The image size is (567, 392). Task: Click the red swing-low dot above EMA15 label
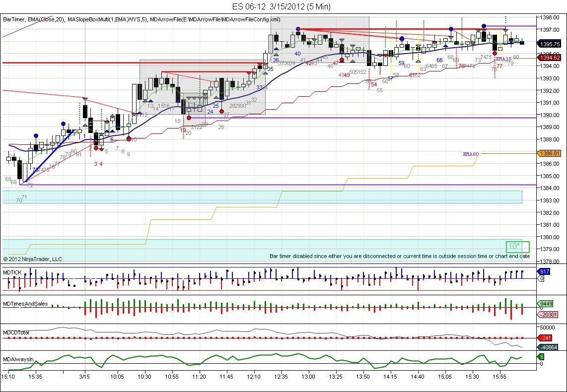pyautogui.click(x=495, y=54)
